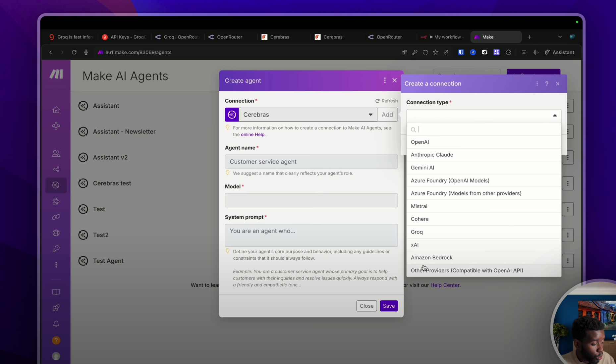616x364 pixels.
Task: Switch to the My workflow tab
Action: [x=443, y=37]
